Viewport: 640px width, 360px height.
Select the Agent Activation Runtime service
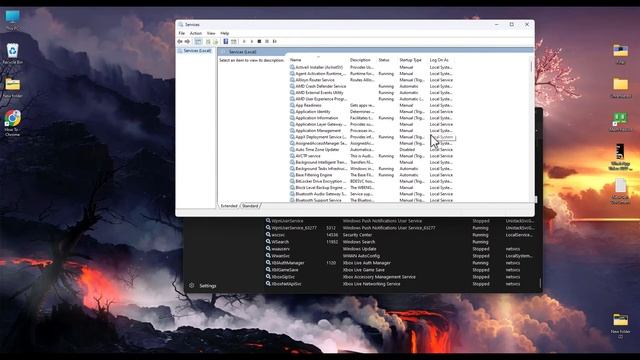(x=371, y=73)
